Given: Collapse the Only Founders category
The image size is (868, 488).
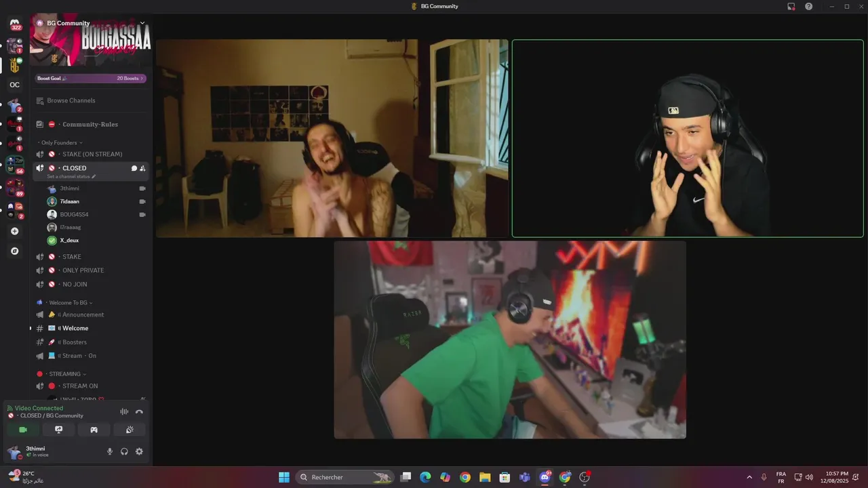Looking at the screenshot, I should pos(61,143).
